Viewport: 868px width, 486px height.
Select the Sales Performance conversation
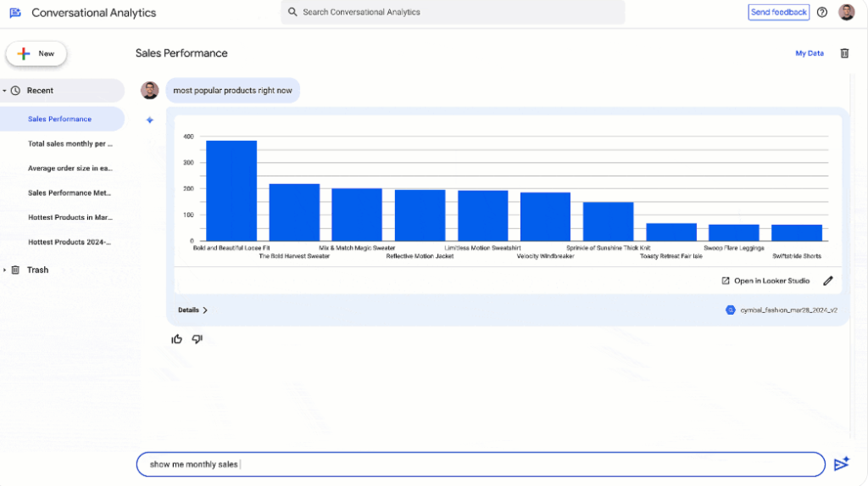[x=62, y=119]
